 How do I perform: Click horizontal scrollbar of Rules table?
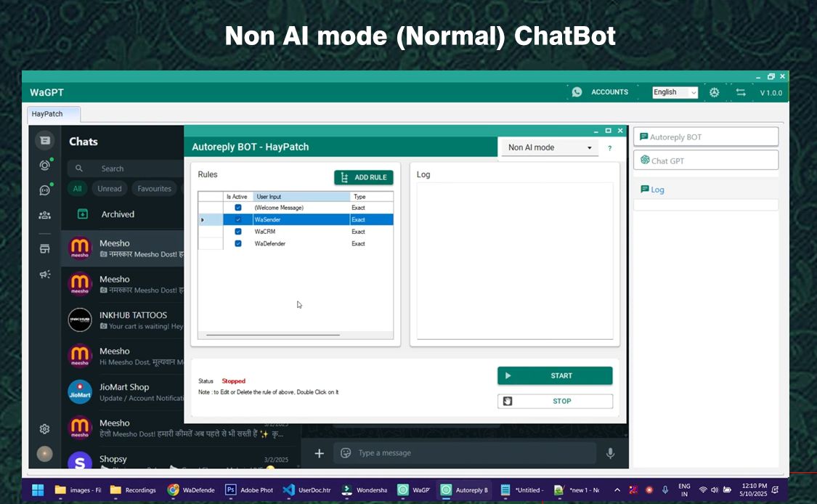tap(273, 335)
